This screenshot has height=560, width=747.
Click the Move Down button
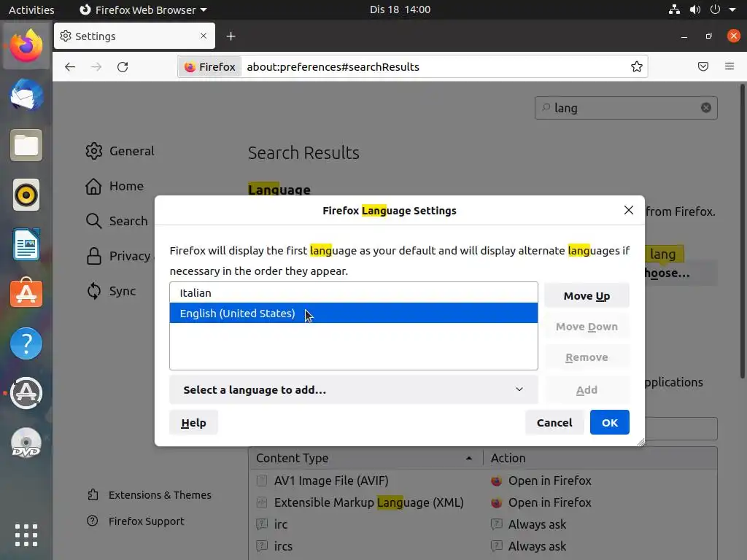[587, 327]
